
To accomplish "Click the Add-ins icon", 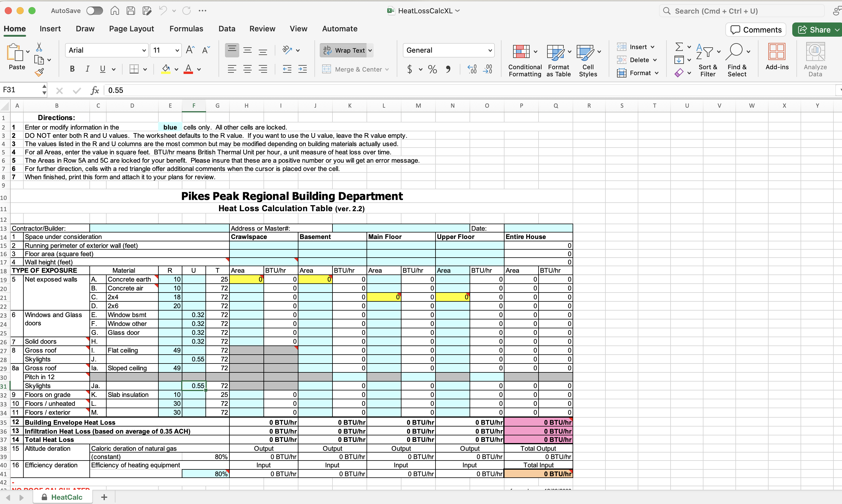I will [777, 52].
